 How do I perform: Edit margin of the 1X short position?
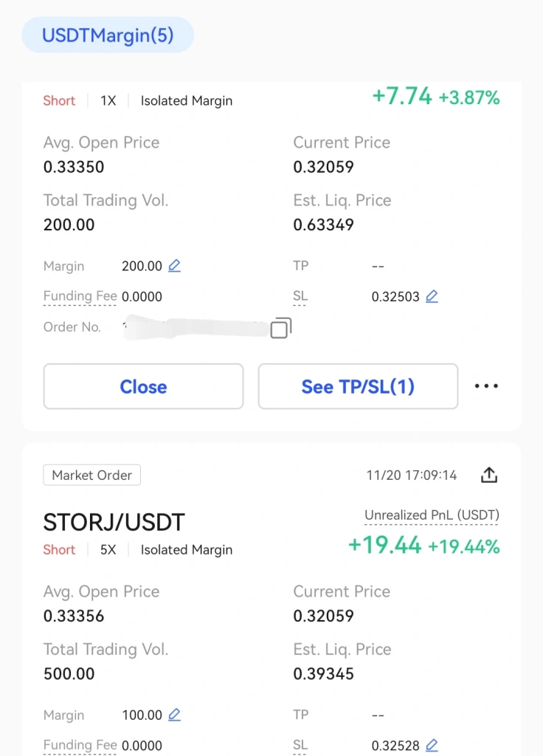pyautogui.click(x=174, y=266)
